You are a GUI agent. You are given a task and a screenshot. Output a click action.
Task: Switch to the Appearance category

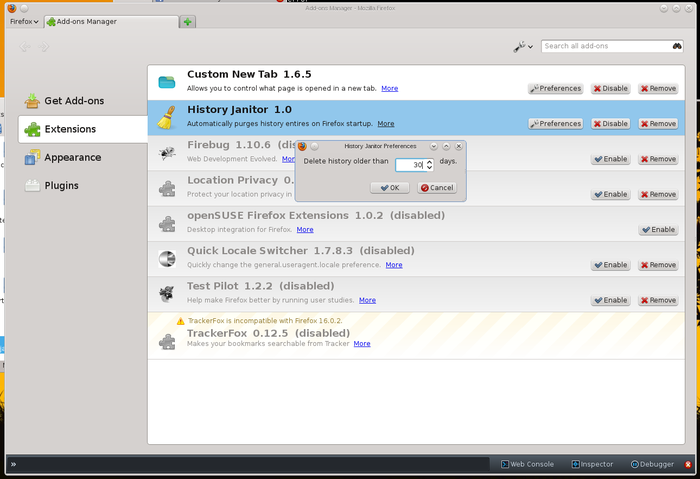(x=63, y=158)
